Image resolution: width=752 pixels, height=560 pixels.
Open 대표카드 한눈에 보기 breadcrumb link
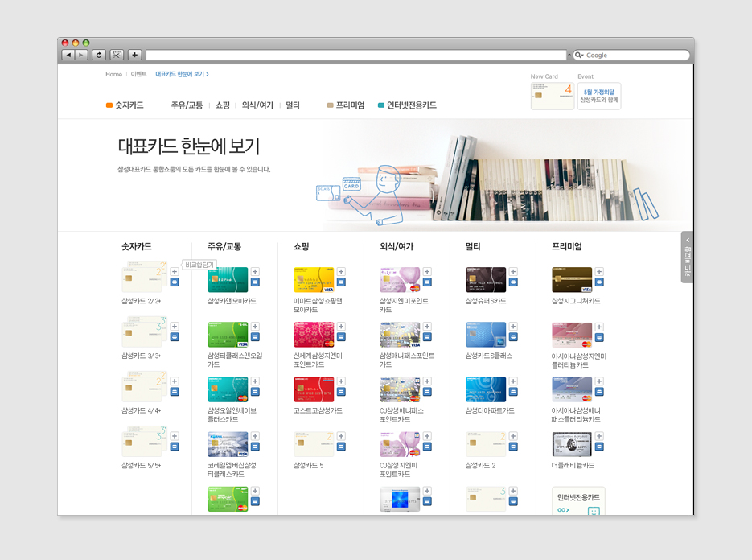pos(182,74)
